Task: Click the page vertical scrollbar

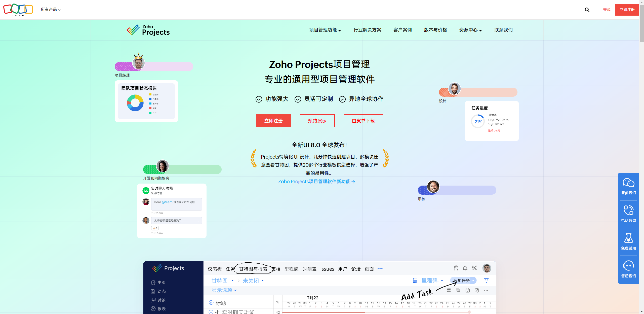Action: [642, 23]
